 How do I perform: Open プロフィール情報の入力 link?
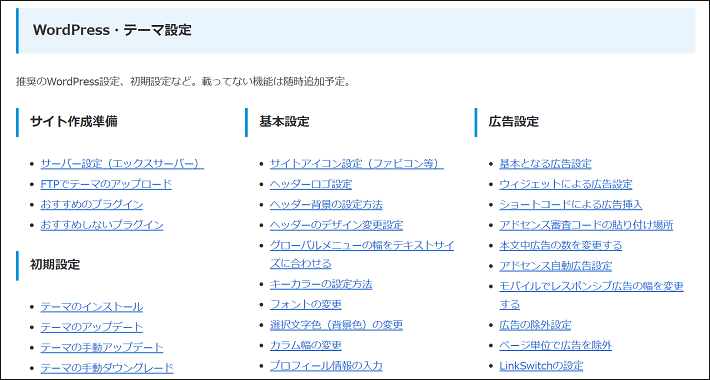pos(326,366)
